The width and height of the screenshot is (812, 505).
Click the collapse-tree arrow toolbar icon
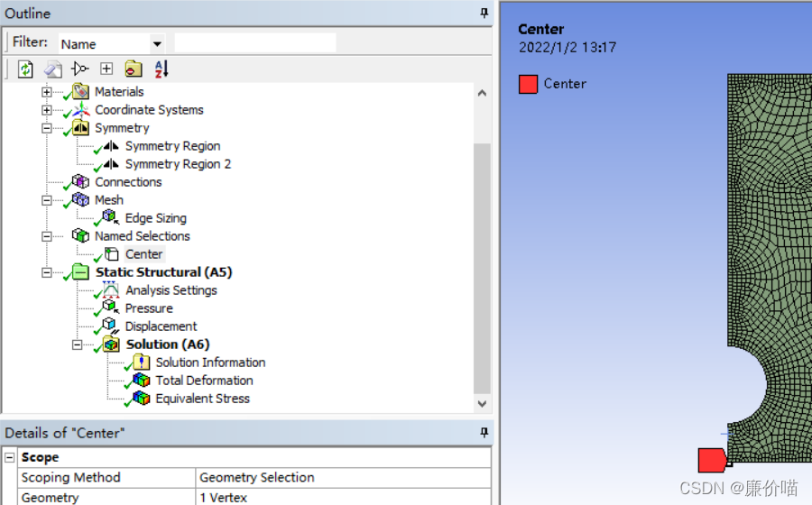click(x=80, y=69)
